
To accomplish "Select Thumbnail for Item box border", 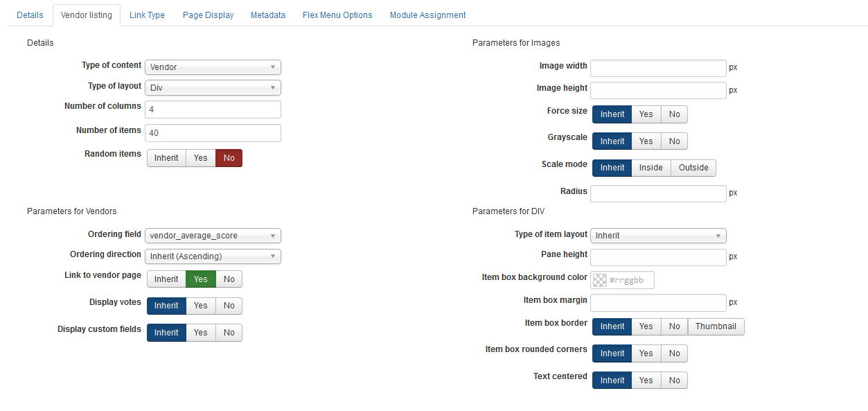I will tap(716, 326).
